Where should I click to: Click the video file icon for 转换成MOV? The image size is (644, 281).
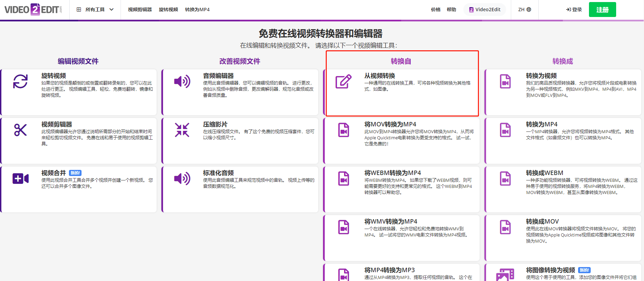coord(505,227)
